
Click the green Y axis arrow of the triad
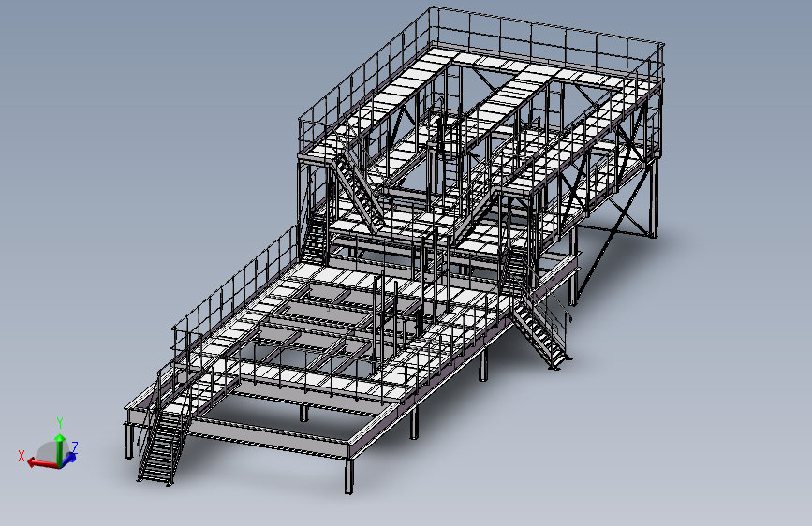click(60, 449)
